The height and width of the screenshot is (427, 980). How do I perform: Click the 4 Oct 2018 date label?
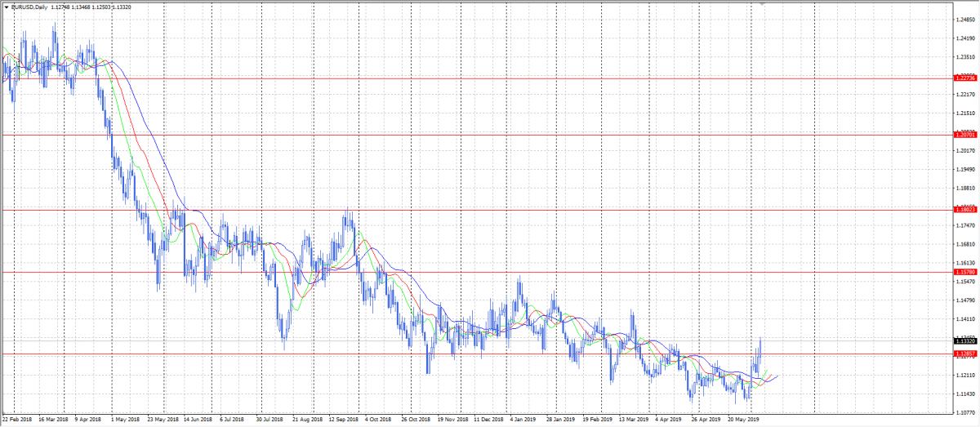[x=377, y=420]
